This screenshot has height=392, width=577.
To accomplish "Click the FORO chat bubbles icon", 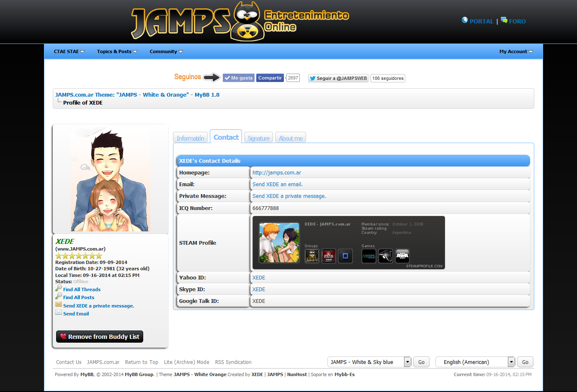I will [504, 20].
